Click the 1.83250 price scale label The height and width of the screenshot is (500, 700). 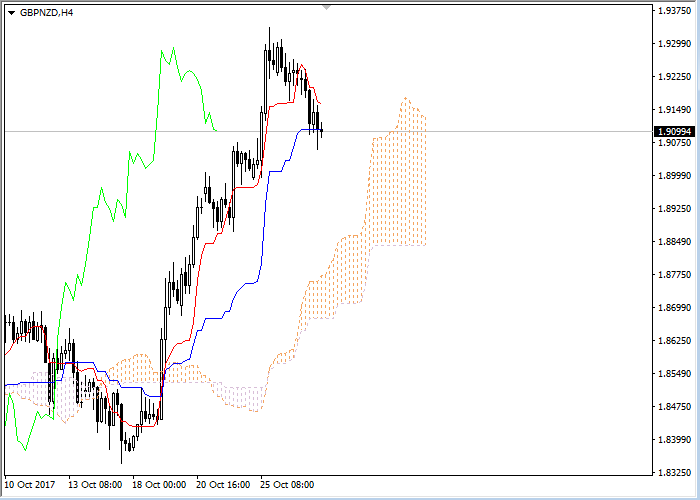(x=675, y=472)
